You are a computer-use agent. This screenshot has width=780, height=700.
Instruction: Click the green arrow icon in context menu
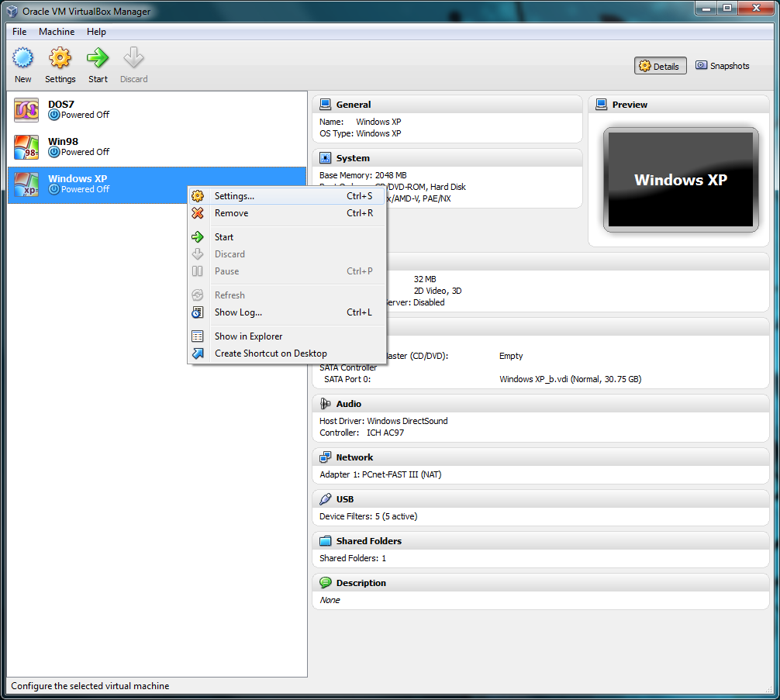point(198,236)
